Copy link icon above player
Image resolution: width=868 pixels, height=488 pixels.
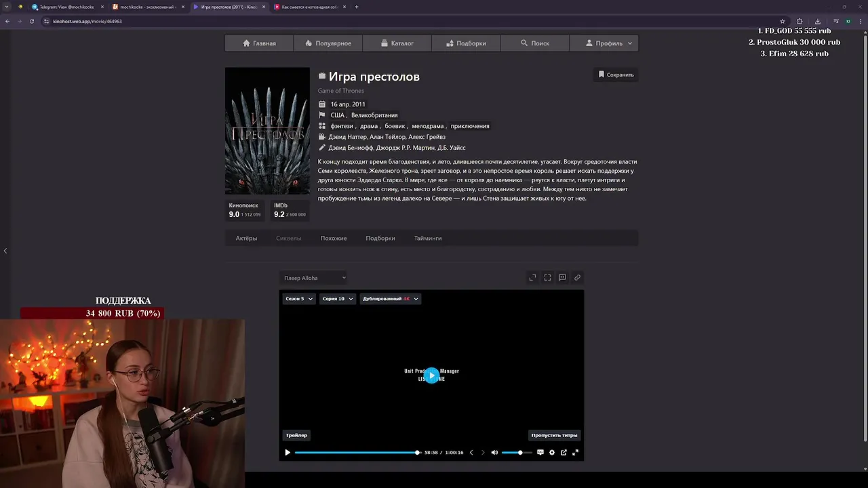click(577, 277)
